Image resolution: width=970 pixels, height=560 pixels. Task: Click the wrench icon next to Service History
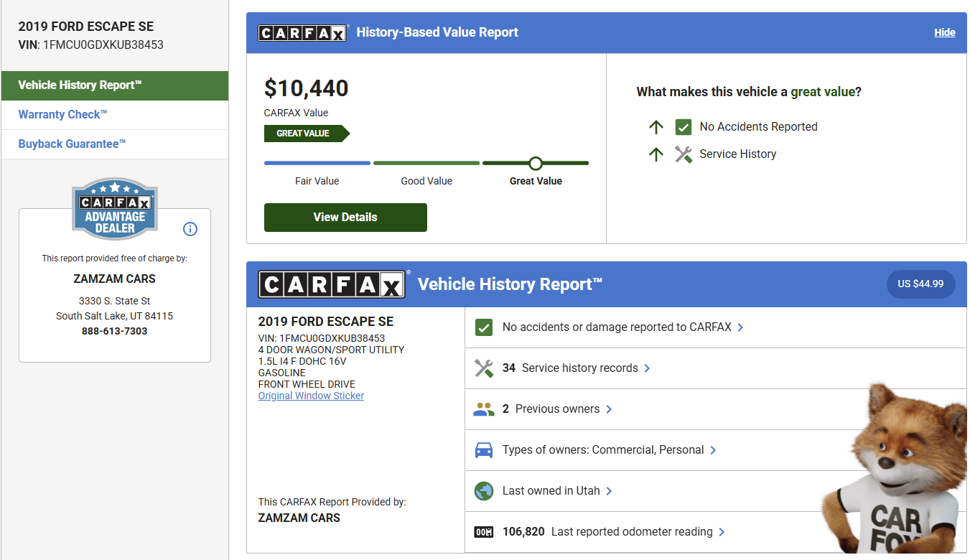coord(683,154)
